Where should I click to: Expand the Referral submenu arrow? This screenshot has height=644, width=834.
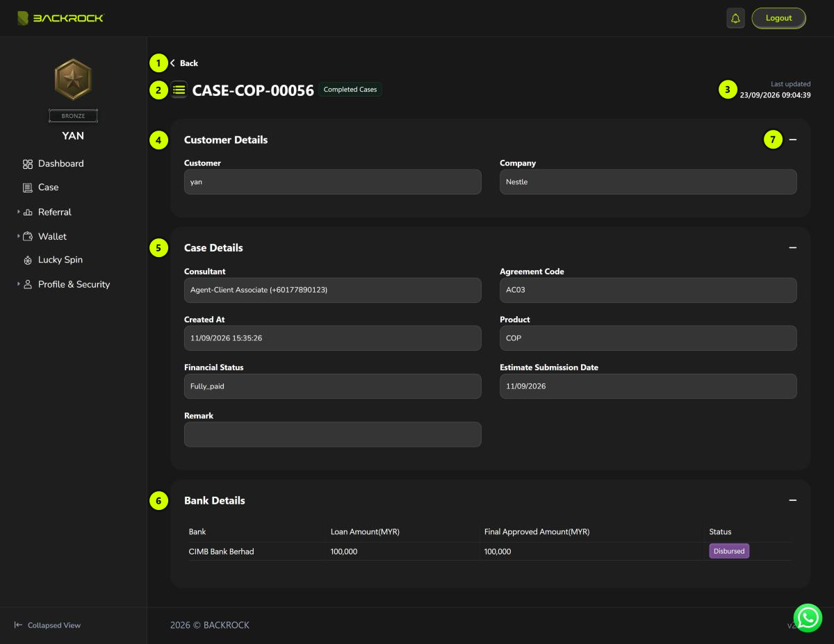click(x=19, y=212)
